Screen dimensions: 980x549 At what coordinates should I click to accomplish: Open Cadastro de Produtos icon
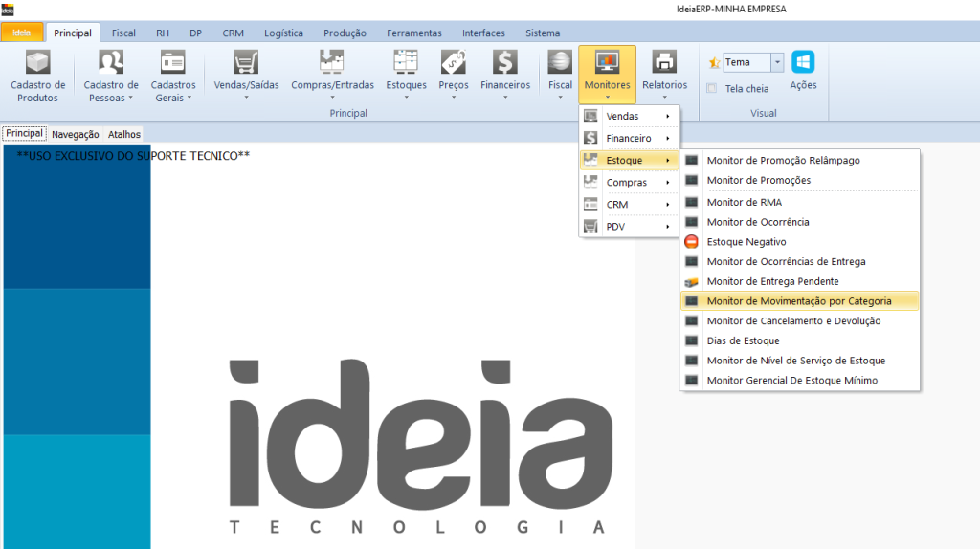point(38,63)
